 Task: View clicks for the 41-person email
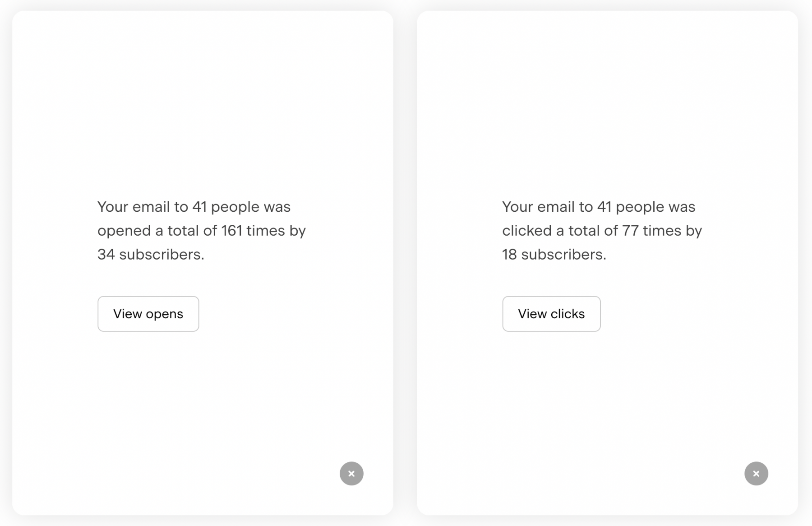pos(551,314)
